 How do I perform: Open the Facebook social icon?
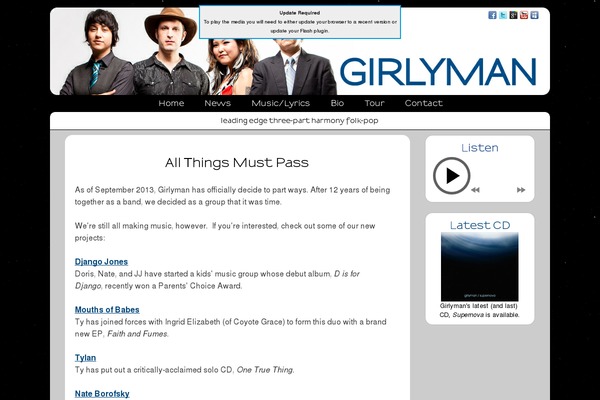pos(492,15)
